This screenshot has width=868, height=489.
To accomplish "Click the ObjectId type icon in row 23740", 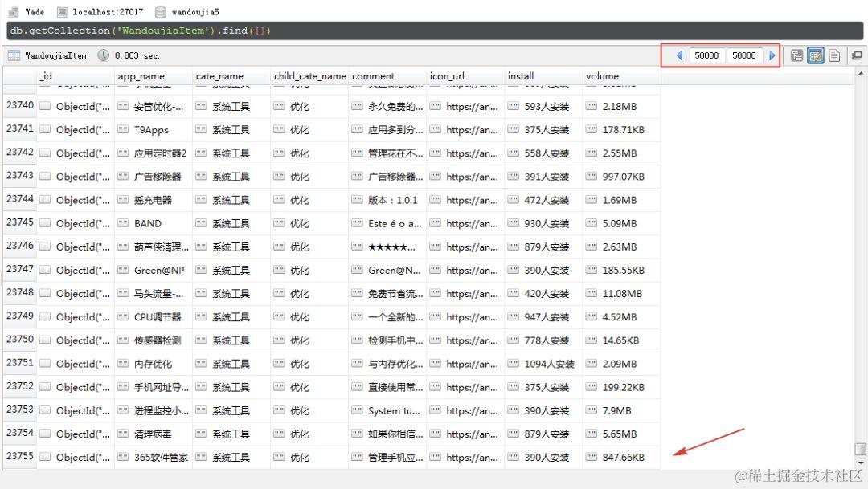I will tap(45, 106).
